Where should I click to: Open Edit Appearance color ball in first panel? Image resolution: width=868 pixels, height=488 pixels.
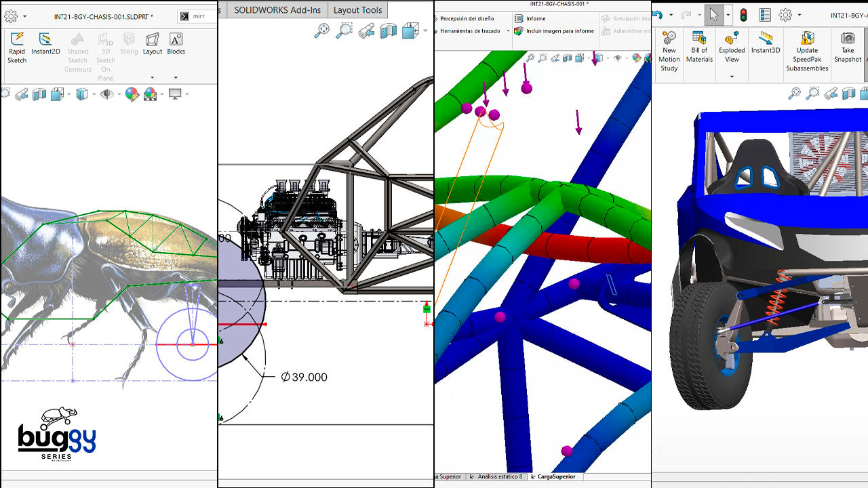click(132, 94)
